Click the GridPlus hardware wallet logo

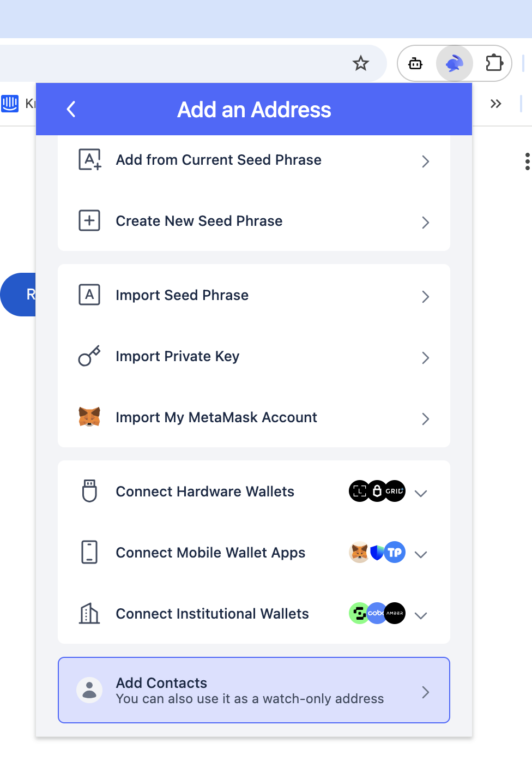tap(395, 491)
